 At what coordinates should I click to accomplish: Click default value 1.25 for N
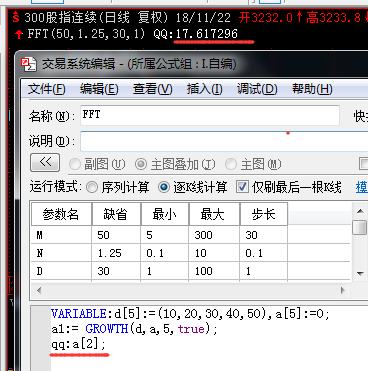click(116, 253)
